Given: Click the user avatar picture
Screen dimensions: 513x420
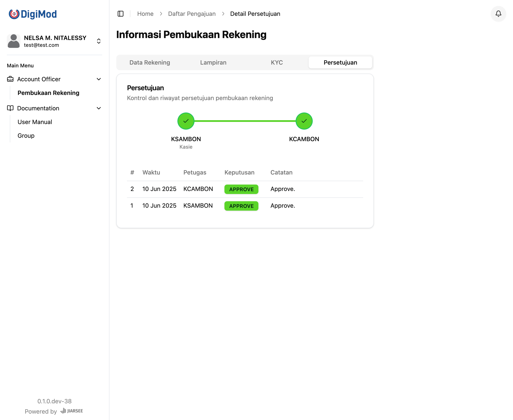Looking at the screenshot, I should pos(13,41).
